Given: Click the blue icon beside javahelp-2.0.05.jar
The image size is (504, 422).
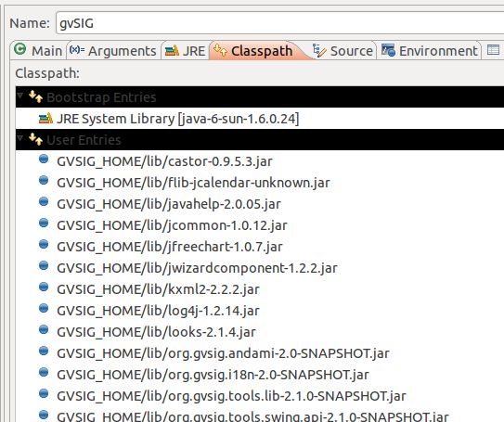Looking at the screenshot, I should click(44, 201).
